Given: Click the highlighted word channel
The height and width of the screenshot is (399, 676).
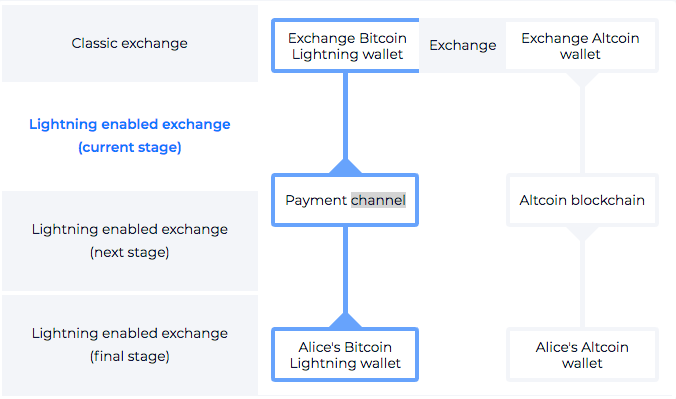Looking at the screenshot, I should click(378, 200).
